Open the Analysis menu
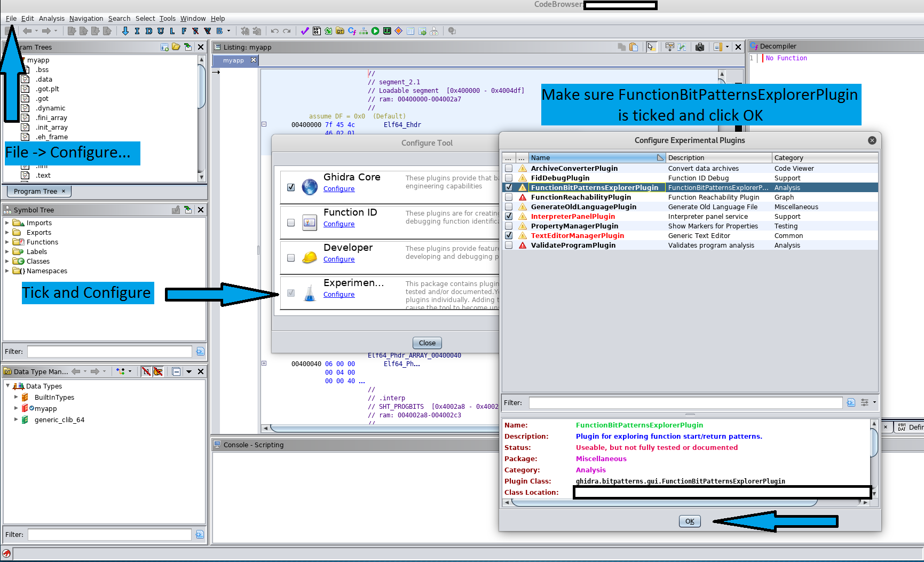 point(51,18)
